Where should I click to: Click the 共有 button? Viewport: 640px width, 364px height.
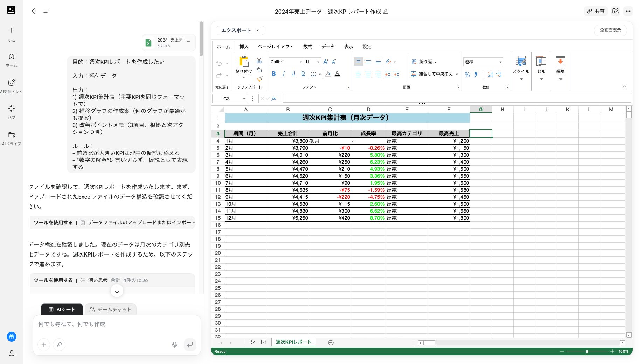596,11
